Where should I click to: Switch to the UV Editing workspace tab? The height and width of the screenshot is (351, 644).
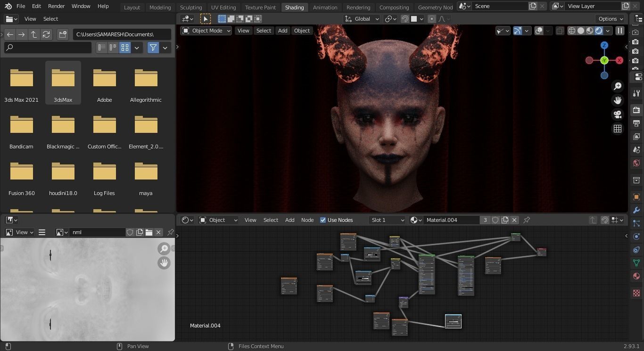(x=223, y=7)
